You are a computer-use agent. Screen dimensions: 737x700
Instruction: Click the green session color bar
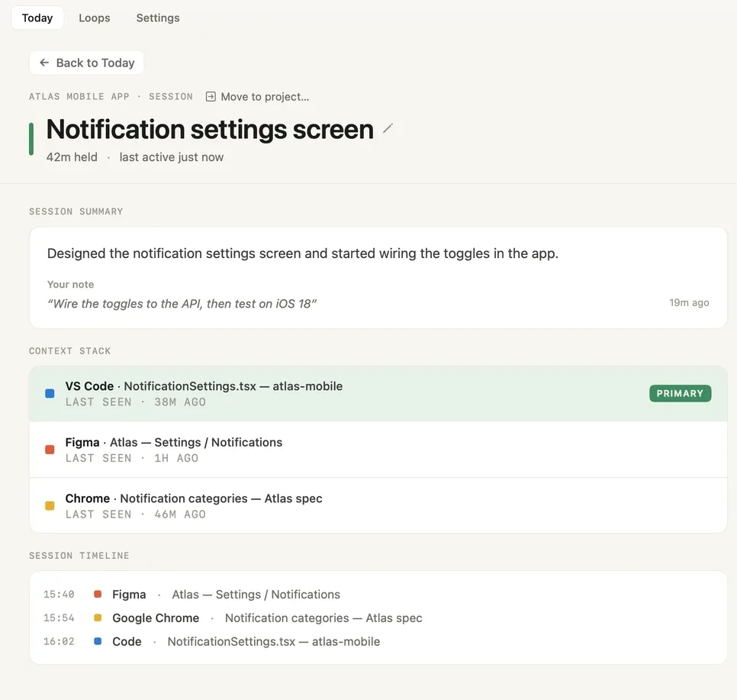tap(31, 139)
